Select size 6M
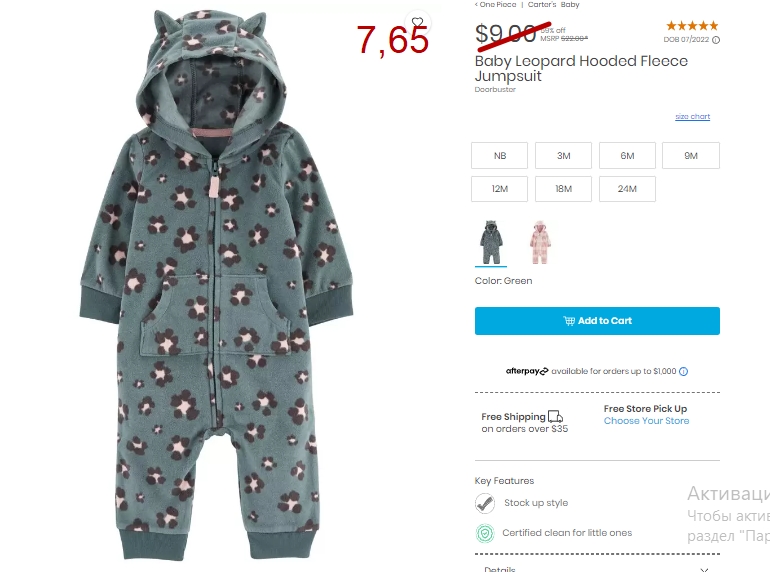 [x=627, y=156]
